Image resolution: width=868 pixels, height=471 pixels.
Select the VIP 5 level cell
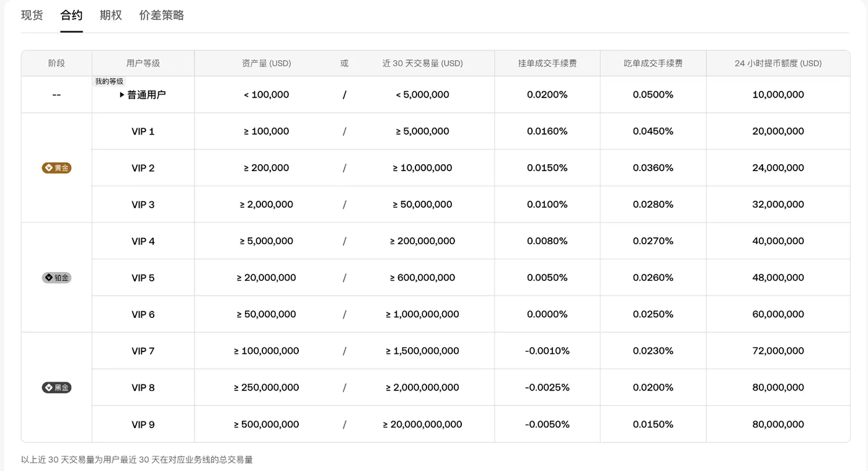pyautogui.click(x=143, y=278)
